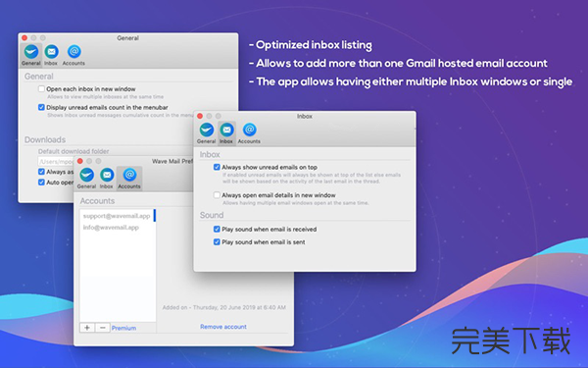588x368 pixels.
Task: Click the Remove account link
Action: pos(223,327)
